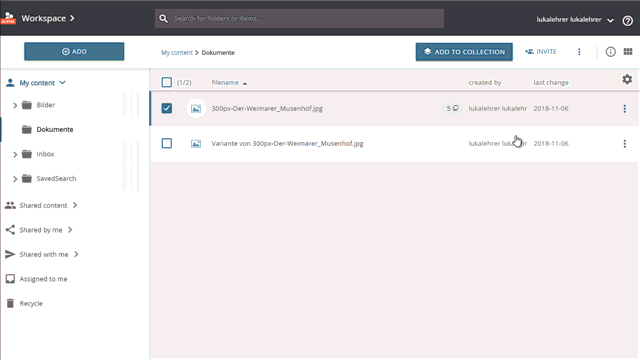Select the Inbox folder
Screen dimensions: 640x360
[45, 154]
